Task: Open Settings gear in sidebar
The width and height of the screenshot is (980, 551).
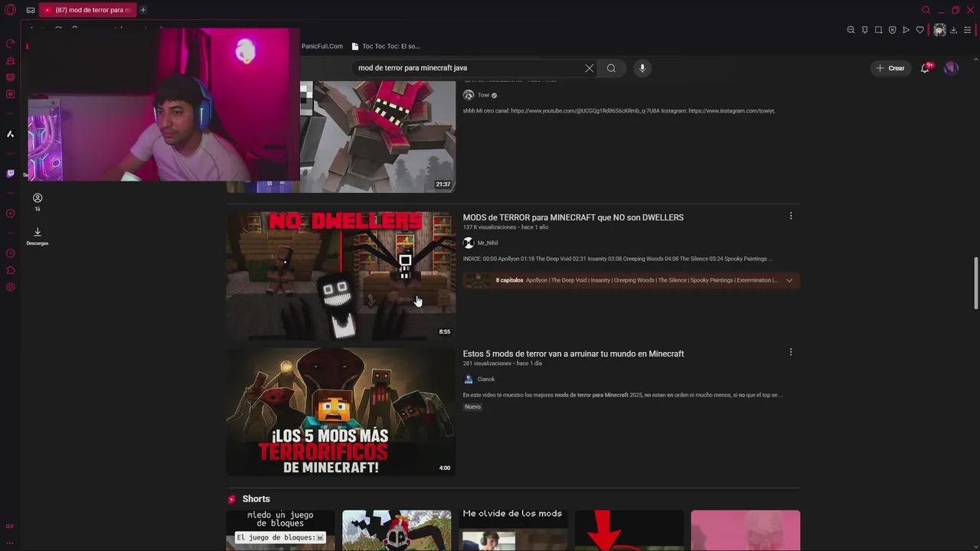Action: coord(11,287)
